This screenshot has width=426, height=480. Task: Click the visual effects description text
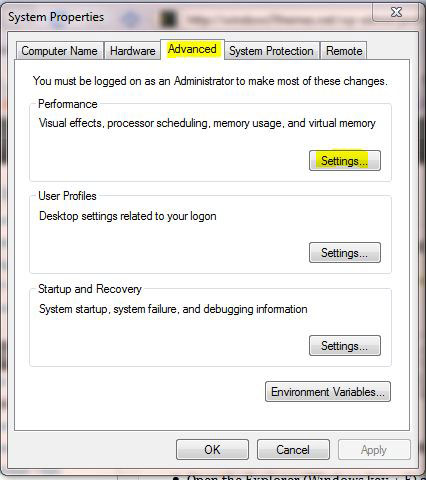coord(207,123)
